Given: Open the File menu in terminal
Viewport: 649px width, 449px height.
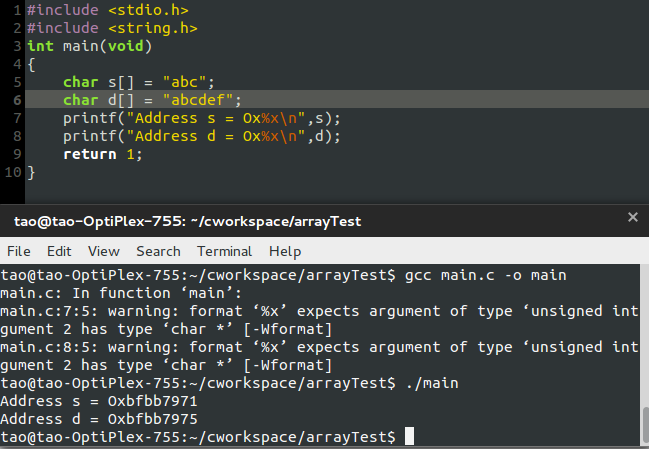Looking at the screenshot, I should (x=19, y=251).
